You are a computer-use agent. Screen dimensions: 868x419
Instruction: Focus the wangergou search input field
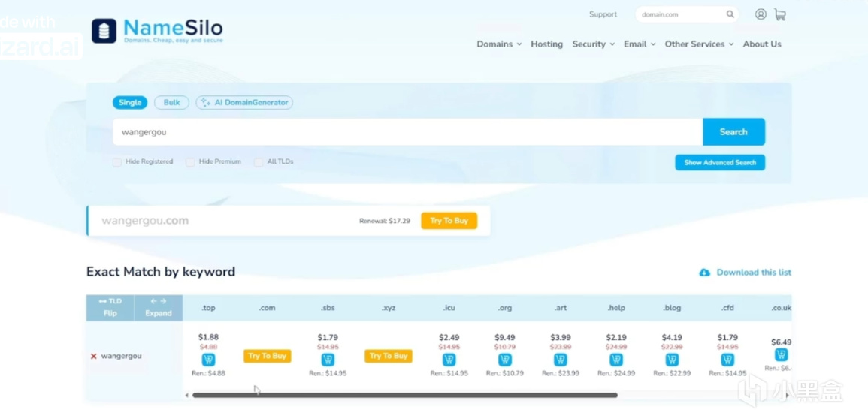[408, 132]
